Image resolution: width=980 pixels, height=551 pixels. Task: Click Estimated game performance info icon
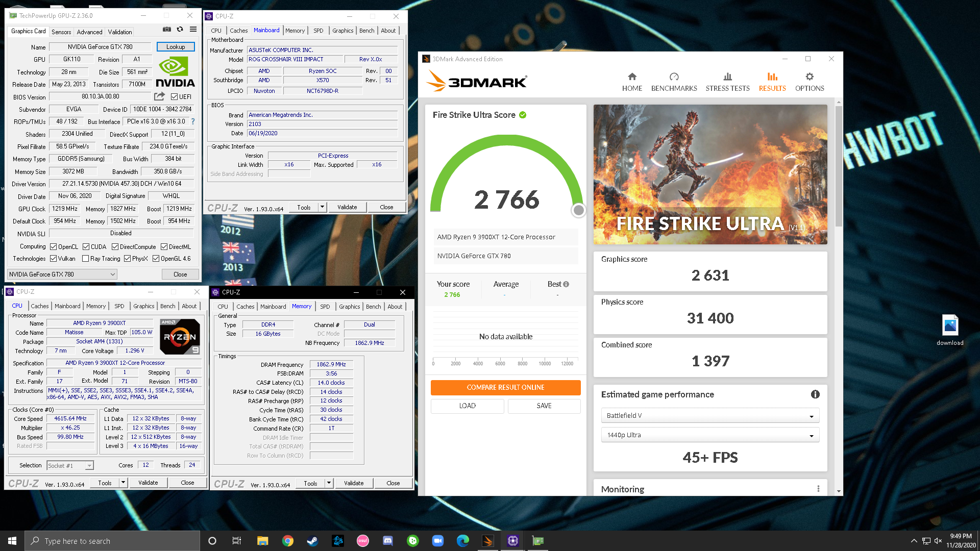(815, 394)
